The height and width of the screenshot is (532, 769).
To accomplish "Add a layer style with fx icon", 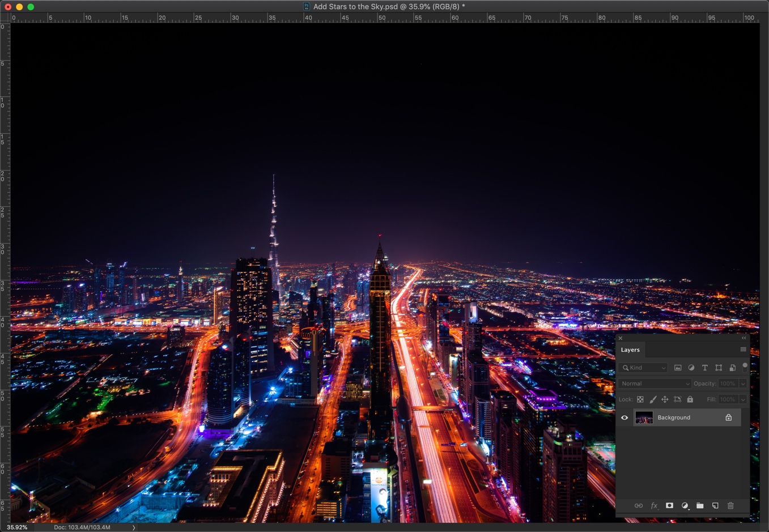I will pyautogui.click(x=654, y=505).
